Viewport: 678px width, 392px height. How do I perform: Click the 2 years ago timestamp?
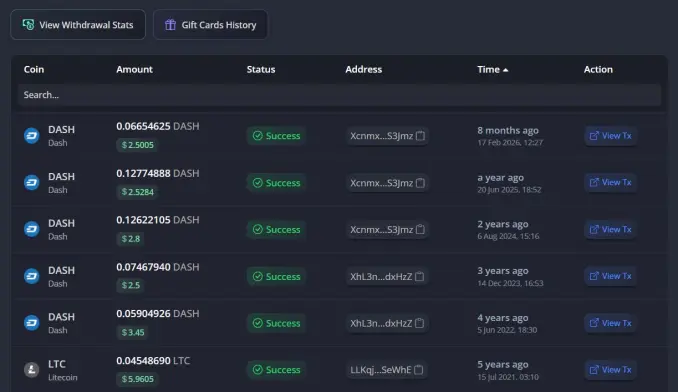pyautogui.click(x=503, y=224)
